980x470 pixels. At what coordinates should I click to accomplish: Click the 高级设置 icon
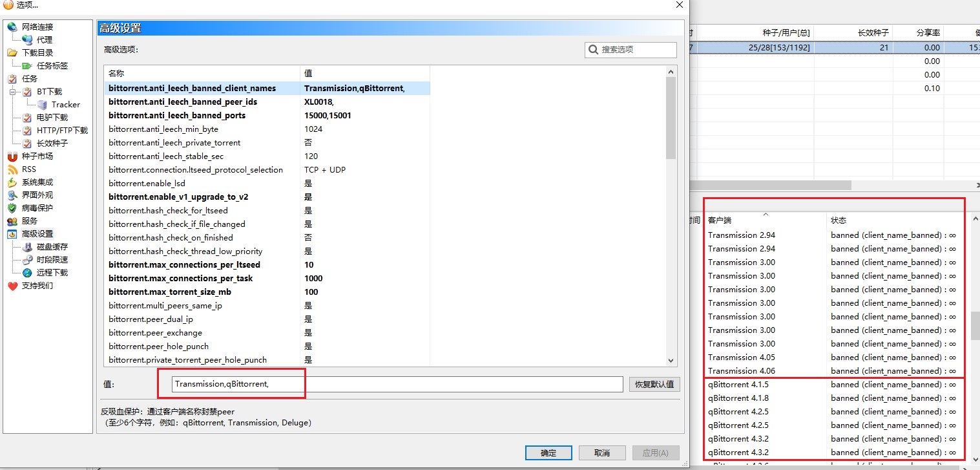point(12,233)
